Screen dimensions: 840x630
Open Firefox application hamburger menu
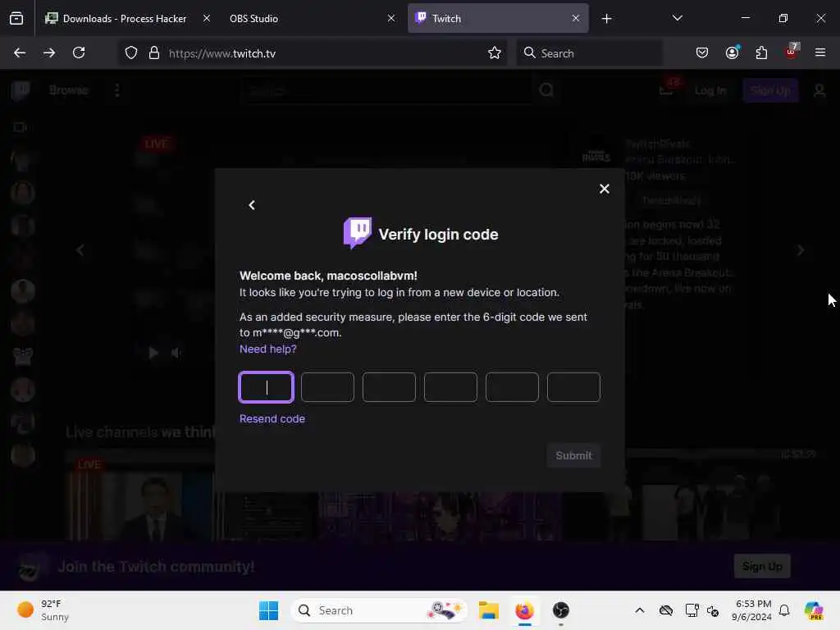pos(820,52)
